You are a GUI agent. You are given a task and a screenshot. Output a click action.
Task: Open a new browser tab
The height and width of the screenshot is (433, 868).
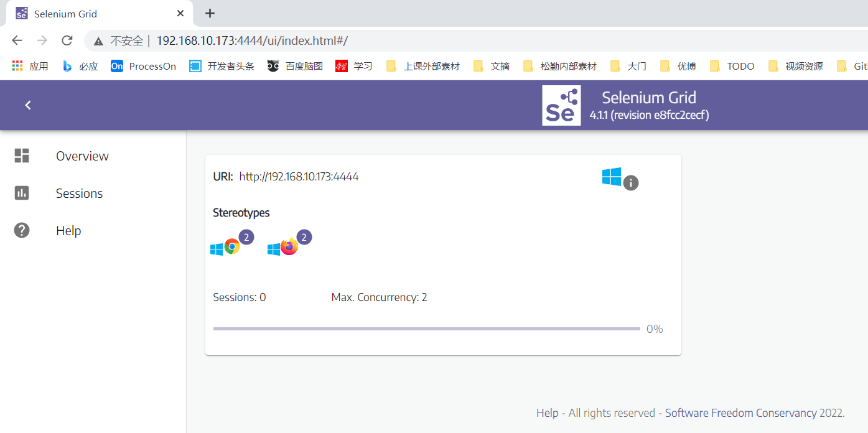[210, 14]
